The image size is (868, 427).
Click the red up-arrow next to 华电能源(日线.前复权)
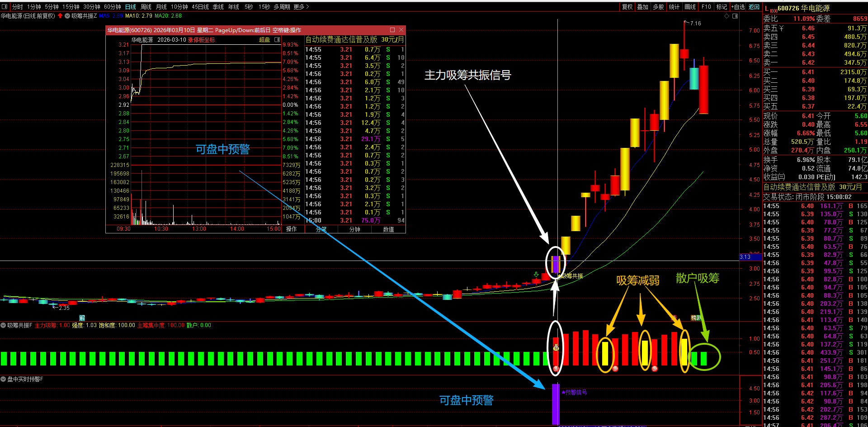point(60,16)
